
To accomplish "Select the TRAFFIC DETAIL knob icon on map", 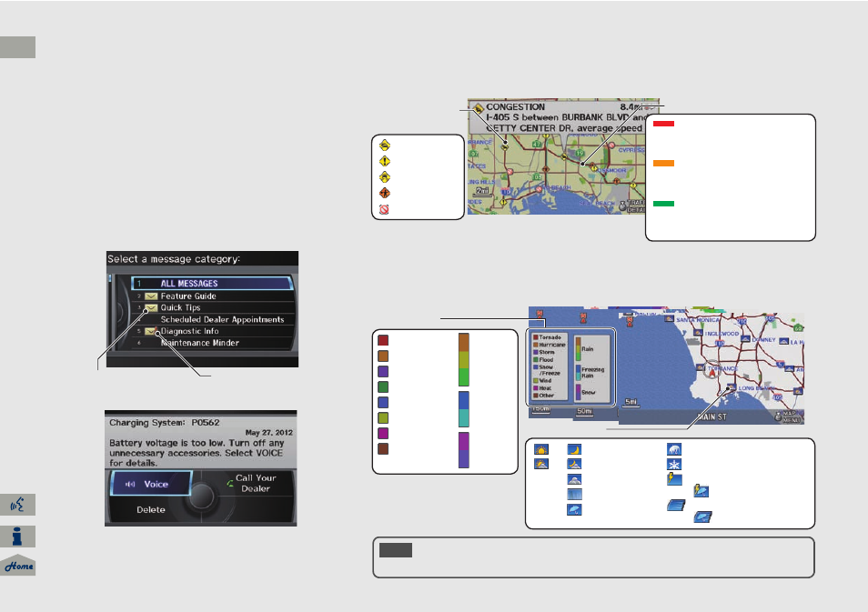I will 622,206.
